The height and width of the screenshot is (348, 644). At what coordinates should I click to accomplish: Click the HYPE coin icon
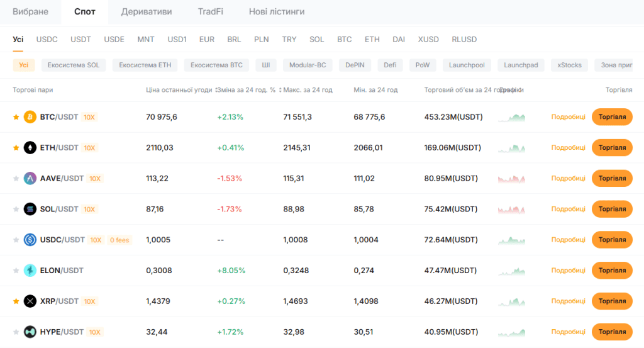pos(30,332)
